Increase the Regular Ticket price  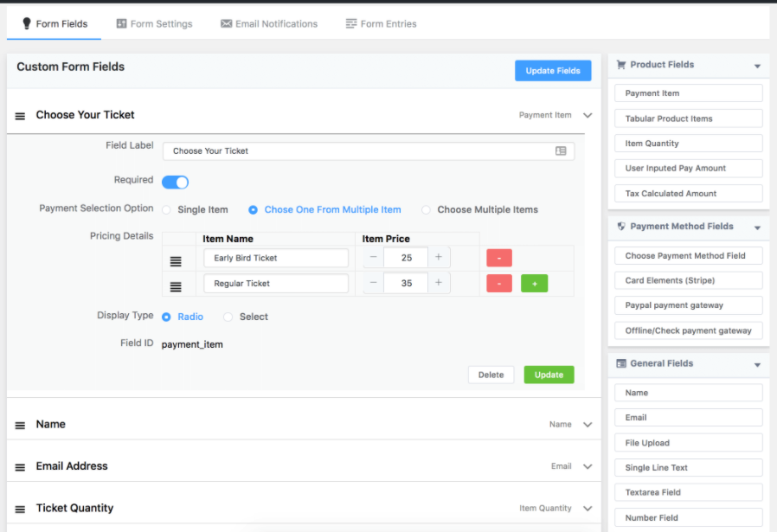pos(439,282)
